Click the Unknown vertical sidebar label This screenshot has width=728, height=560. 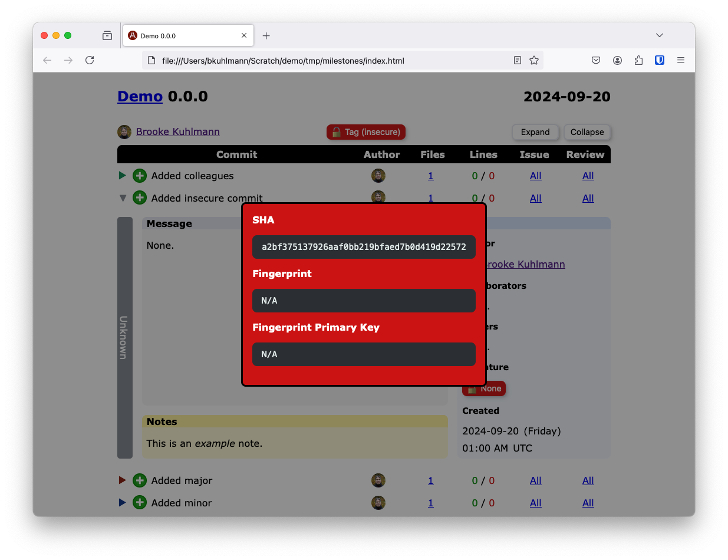click(x=124, y=338)
